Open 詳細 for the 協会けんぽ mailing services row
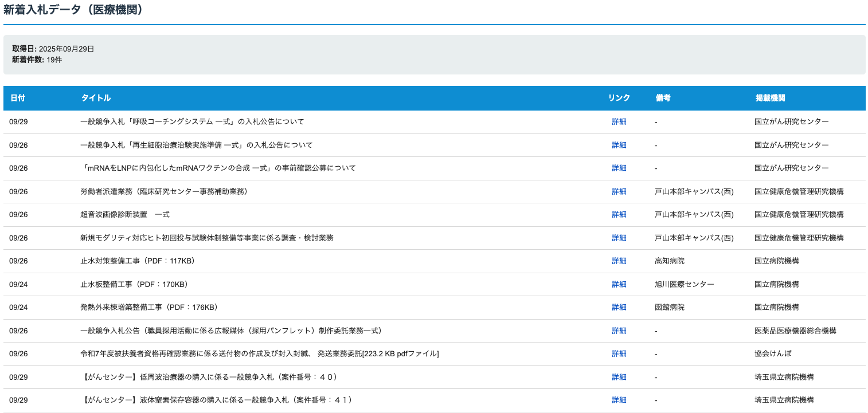 pyautogui.click(x=619, y=353)
